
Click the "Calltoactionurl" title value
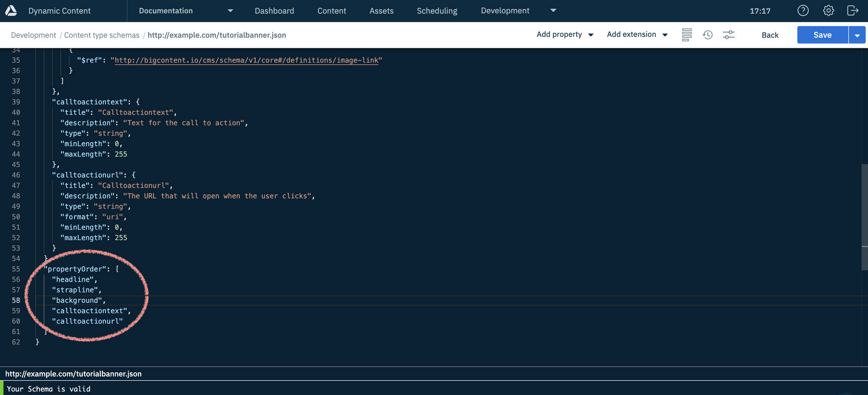tap(133, 185)
